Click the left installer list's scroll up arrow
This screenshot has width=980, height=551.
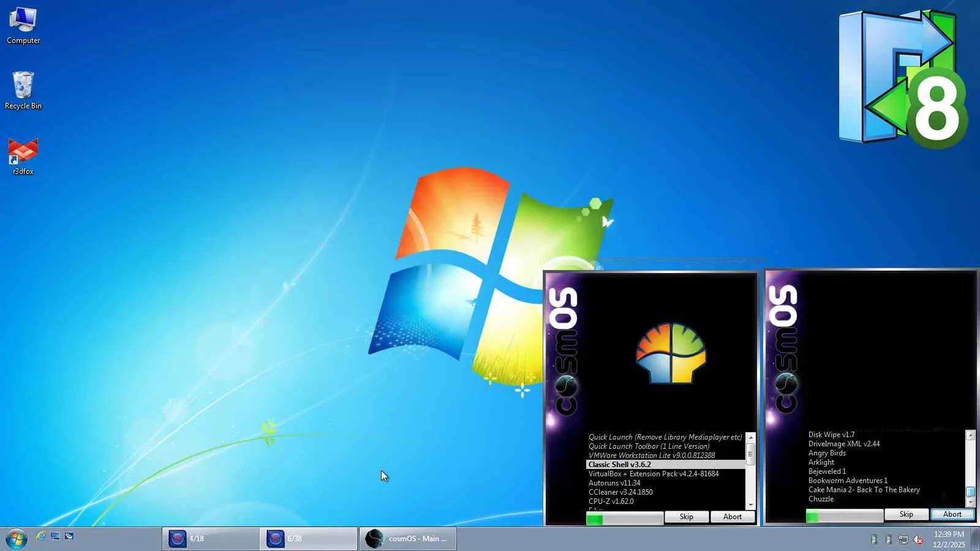(x=750, y=437)
